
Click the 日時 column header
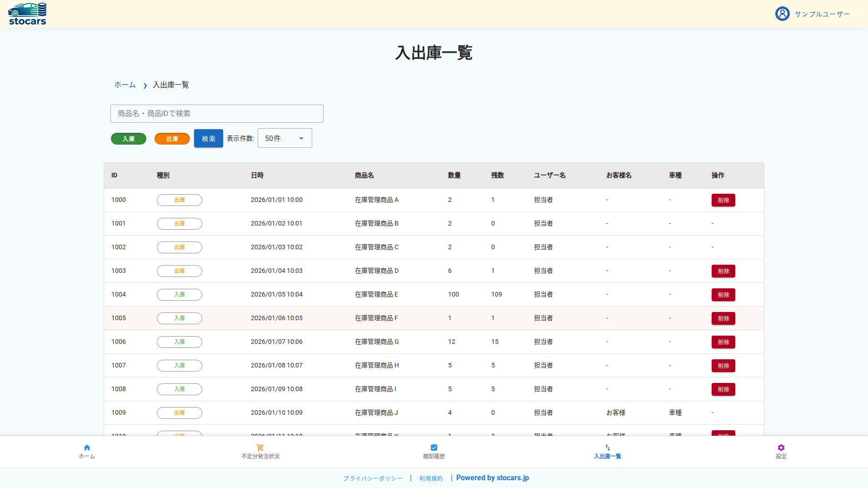point(257,176)
